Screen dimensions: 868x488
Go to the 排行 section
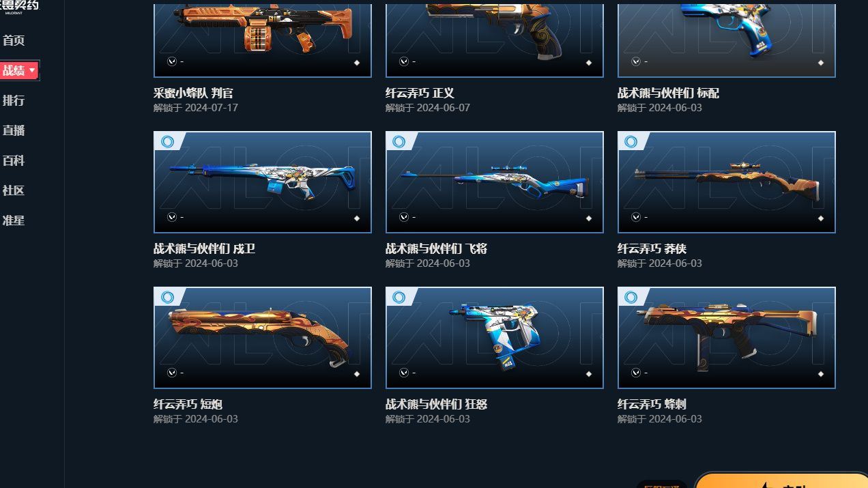(x=14, y=100)
